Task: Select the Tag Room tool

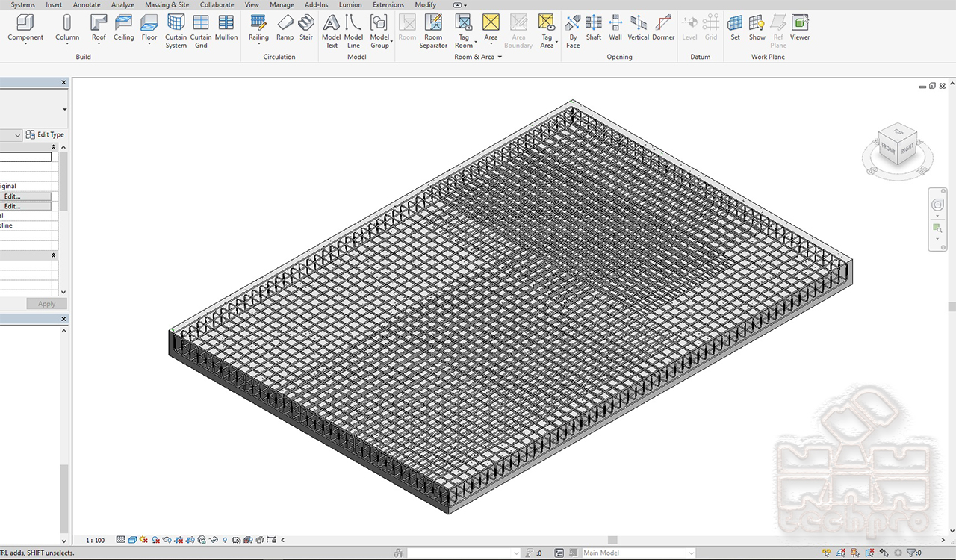Action: tap(464, 31)
